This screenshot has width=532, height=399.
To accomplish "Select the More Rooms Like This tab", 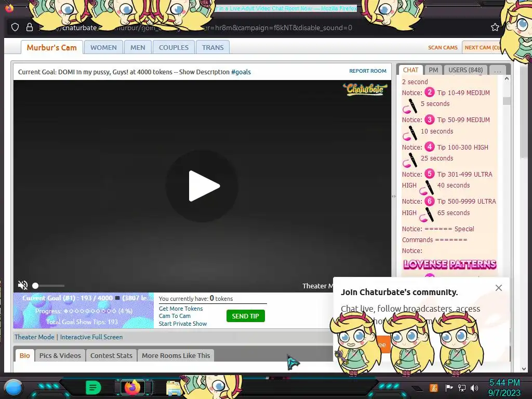I will click(x=176, y=355).
